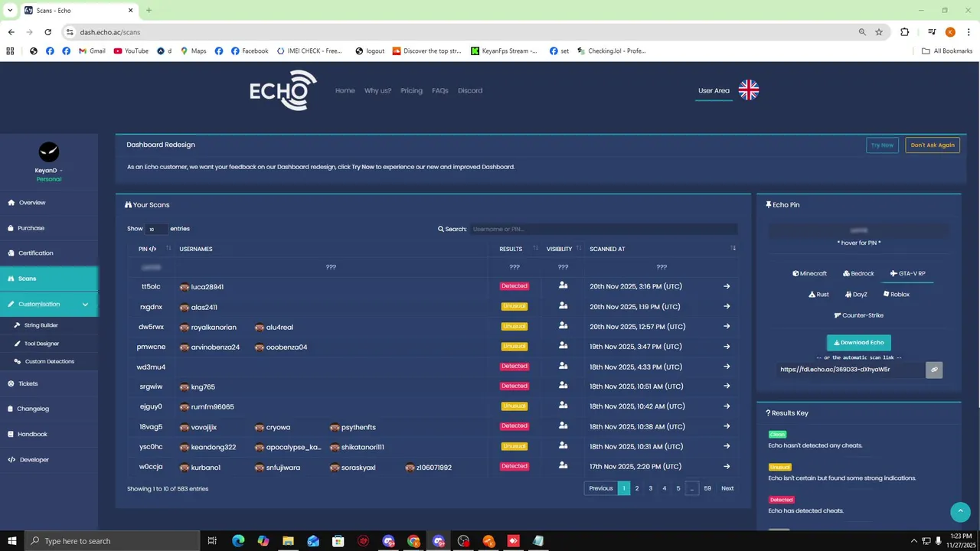
Task: Select Minecraft game tab
Action: pyautogui.click(x=810, y=273)
